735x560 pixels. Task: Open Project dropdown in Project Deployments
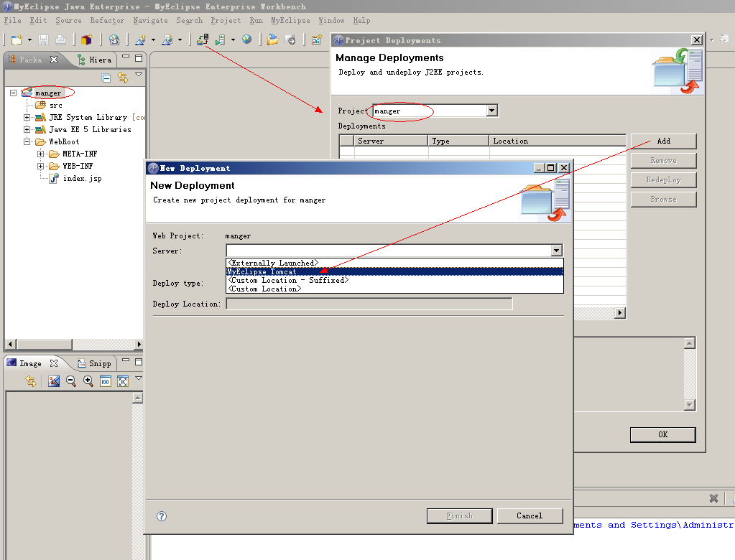(491, 111)
